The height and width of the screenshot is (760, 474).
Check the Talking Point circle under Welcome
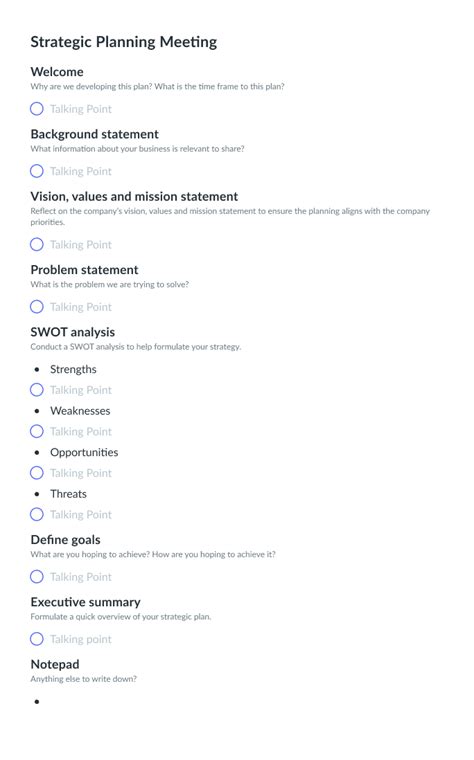pyautogui.click(x=37, y=109)
